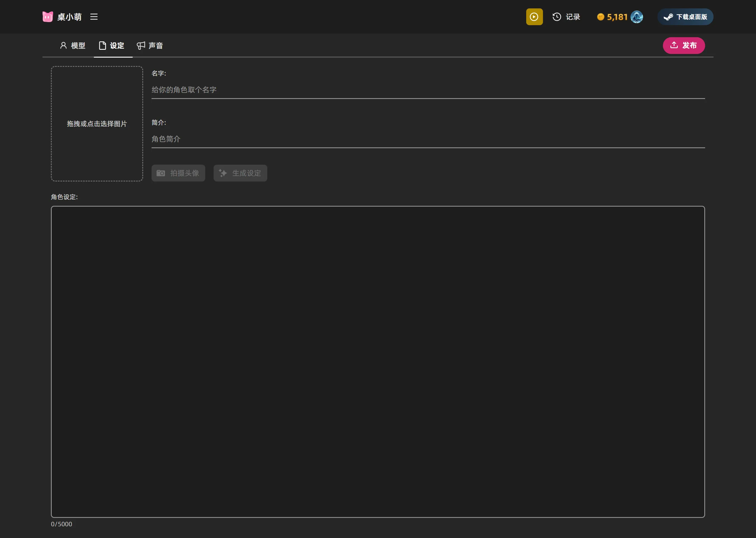756x538 pixels.
Task: Click the 角色设定: label
Action: (65, 197)
